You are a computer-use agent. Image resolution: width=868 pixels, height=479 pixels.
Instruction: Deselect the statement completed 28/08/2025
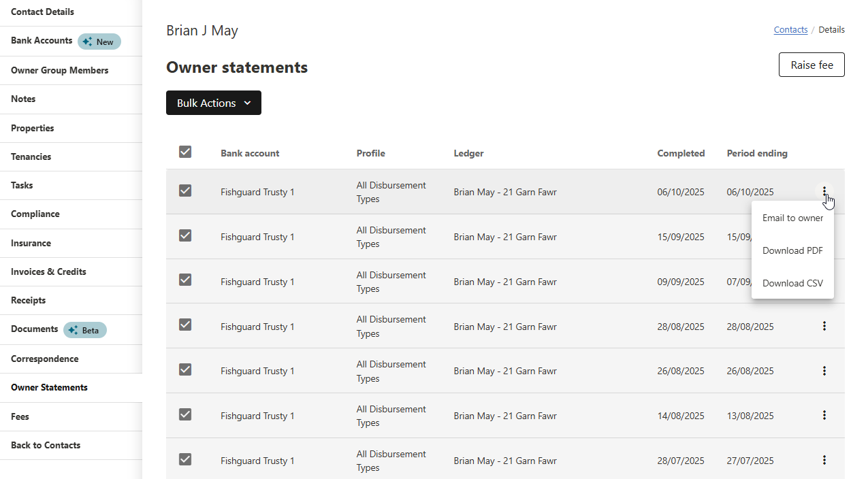point(185,325)
